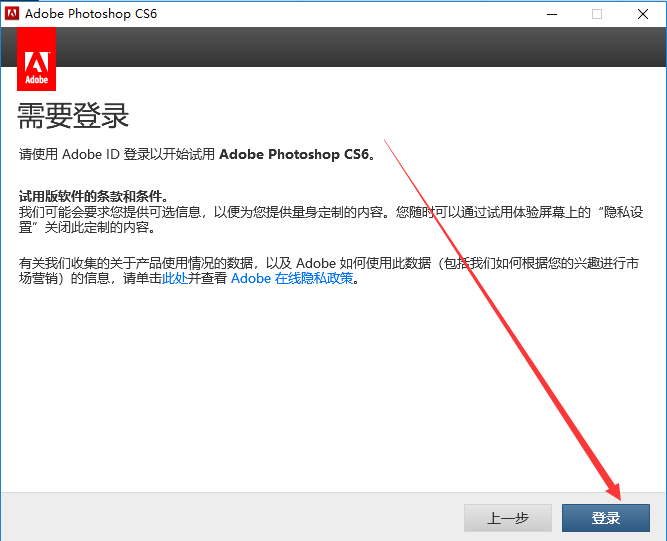Click the Photoshop CS6 title bar icon
This screenshot has height=541, width=667.
click(x=11, y=14)
